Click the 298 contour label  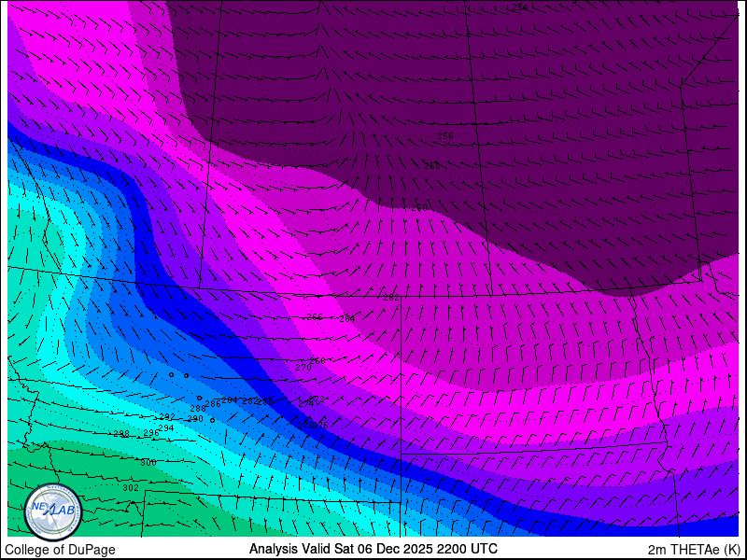click(121, 434)
